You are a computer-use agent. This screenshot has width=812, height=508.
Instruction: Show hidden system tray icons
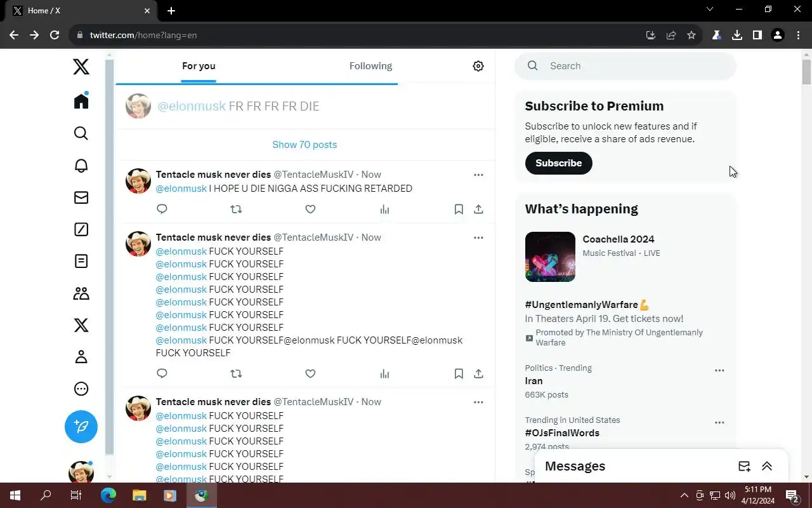[684, 495]
